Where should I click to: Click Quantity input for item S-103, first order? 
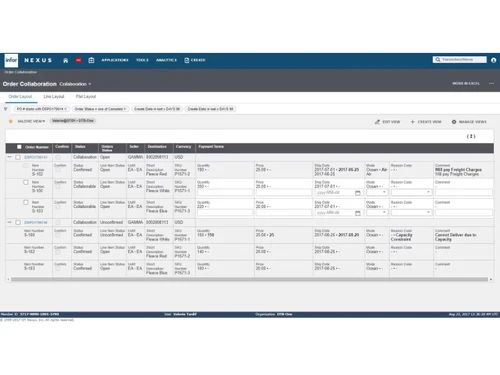pyautogui.click(x=225, y=213)
